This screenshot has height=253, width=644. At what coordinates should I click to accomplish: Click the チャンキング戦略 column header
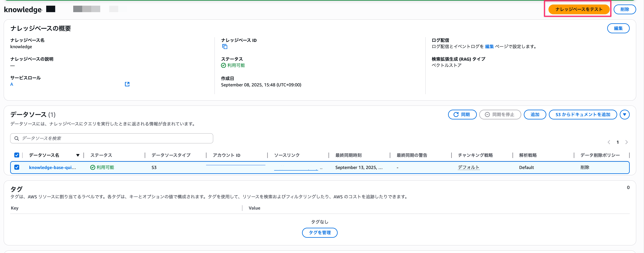pyautogui.click(x=475, y=155)
